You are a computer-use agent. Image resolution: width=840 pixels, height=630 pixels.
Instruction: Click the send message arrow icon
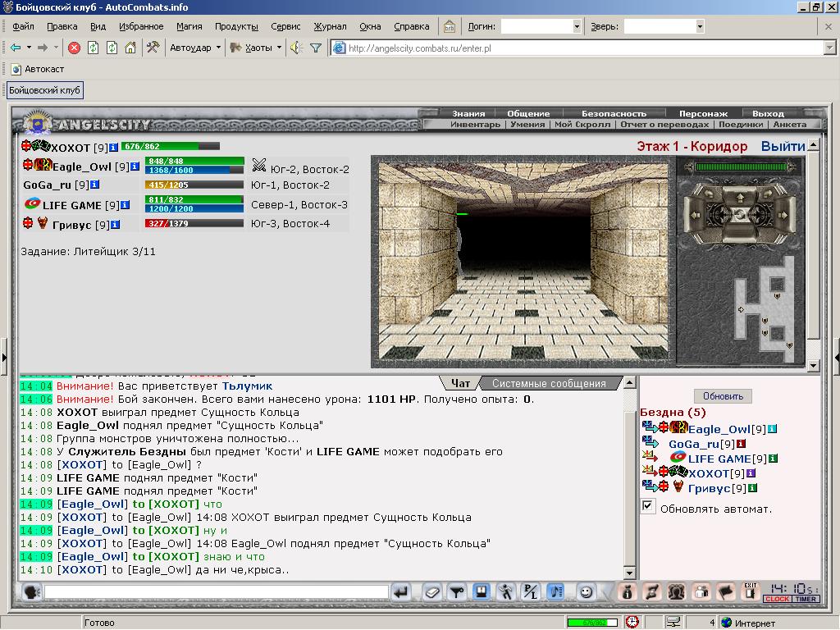400,592
